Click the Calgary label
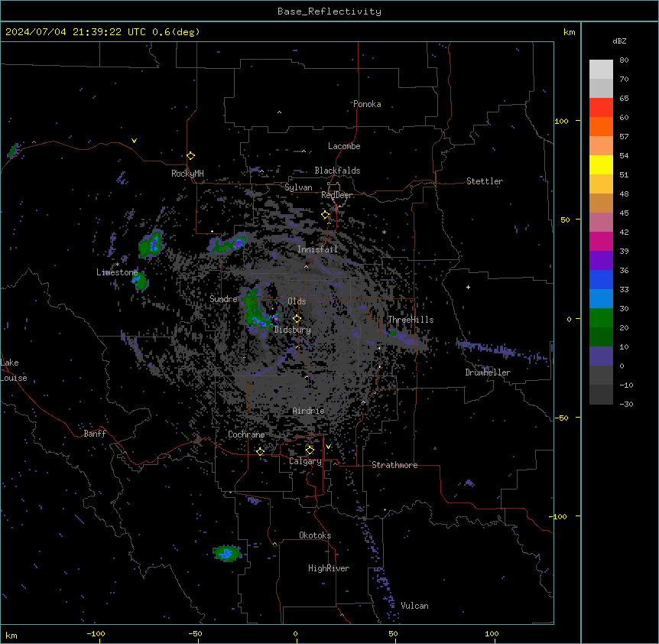659x644 pixels. [305, 461]
